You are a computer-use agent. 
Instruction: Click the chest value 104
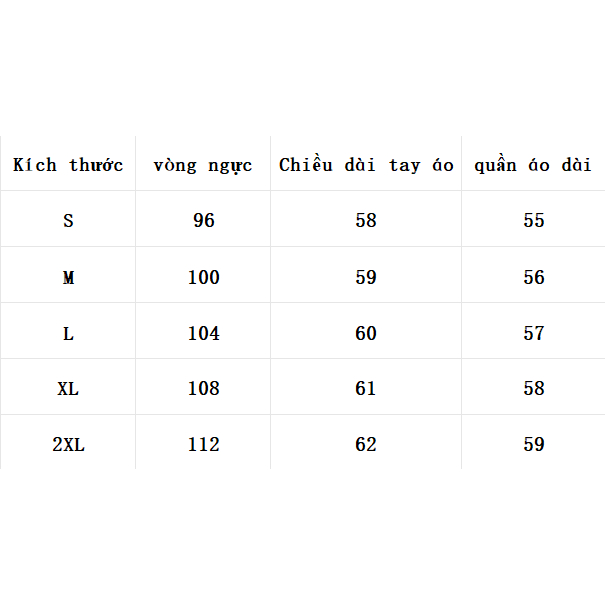(204, 333)
